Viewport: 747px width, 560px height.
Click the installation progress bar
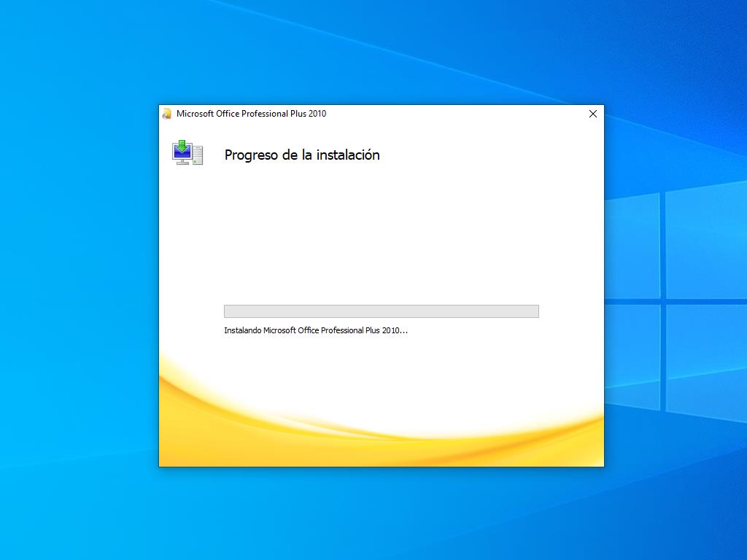(x=381, y=311)
